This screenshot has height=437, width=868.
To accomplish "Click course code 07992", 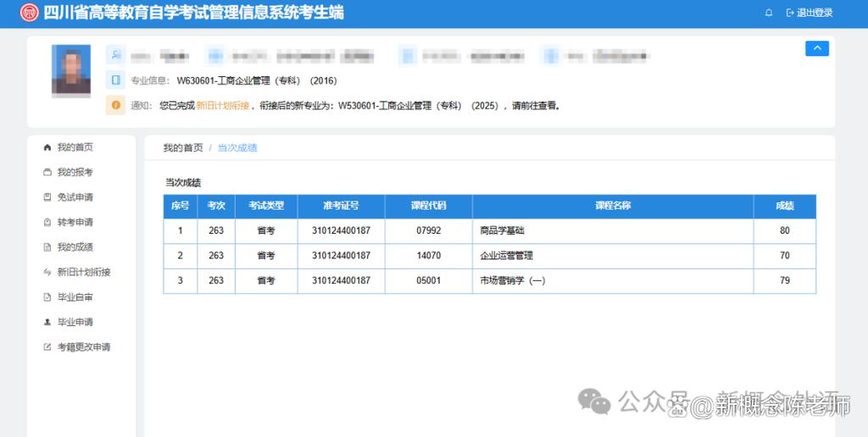I will [428, 230].
